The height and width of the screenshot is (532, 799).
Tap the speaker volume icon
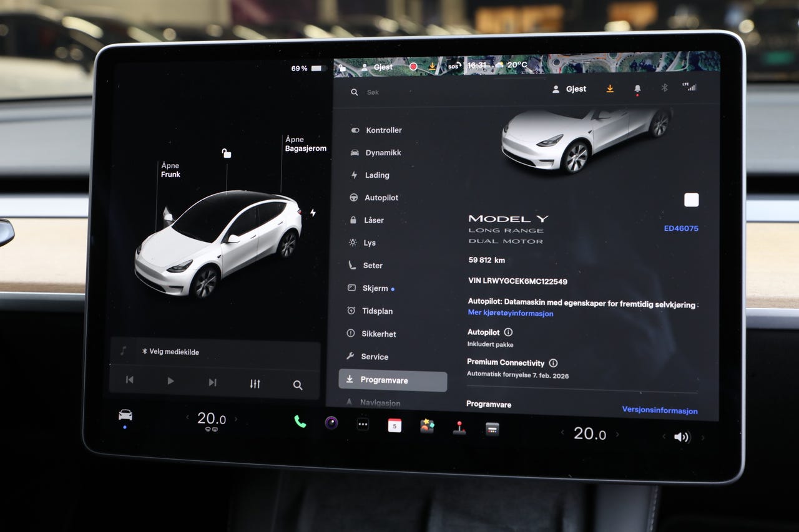(682, 437)
